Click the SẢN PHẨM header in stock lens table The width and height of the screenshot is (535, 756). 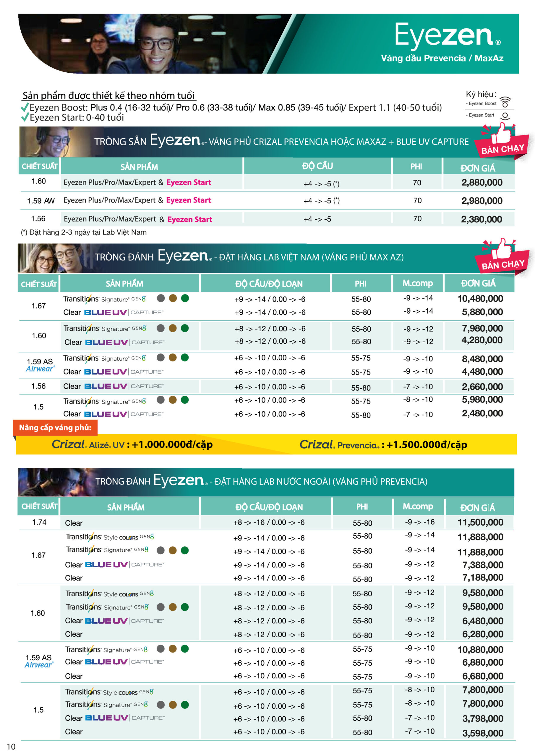[139, 167]
